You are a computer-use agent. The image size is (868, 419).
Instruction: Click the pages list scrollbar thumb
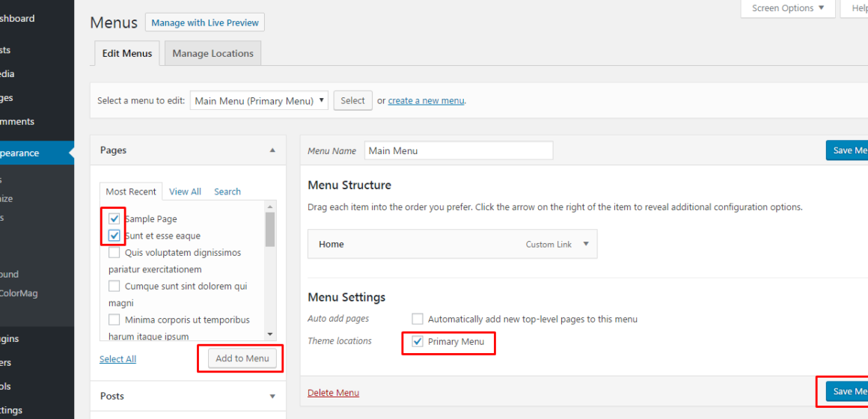click(x=270, y=229)
